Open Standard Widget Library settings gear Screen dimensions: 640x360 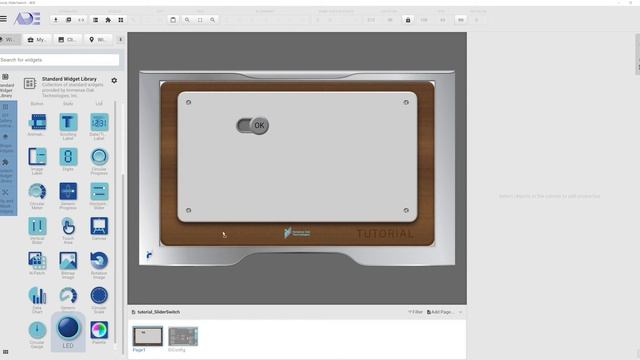coord(114,80)
